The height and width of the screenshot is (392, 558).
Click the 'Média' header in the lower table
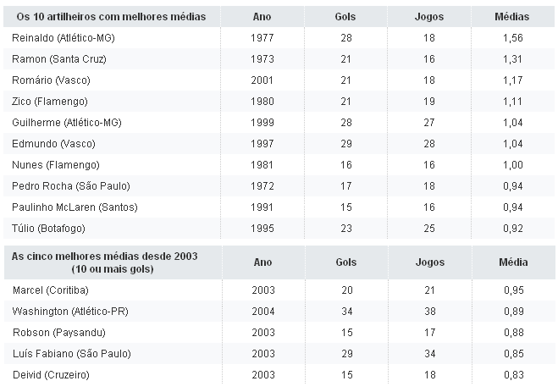511,262
